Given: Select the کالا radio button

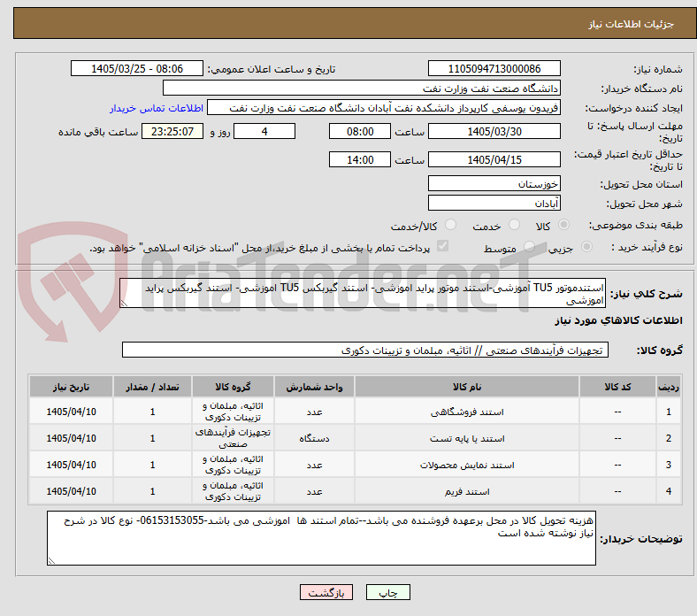Looking at the screenshot, I should coord(563,225).
